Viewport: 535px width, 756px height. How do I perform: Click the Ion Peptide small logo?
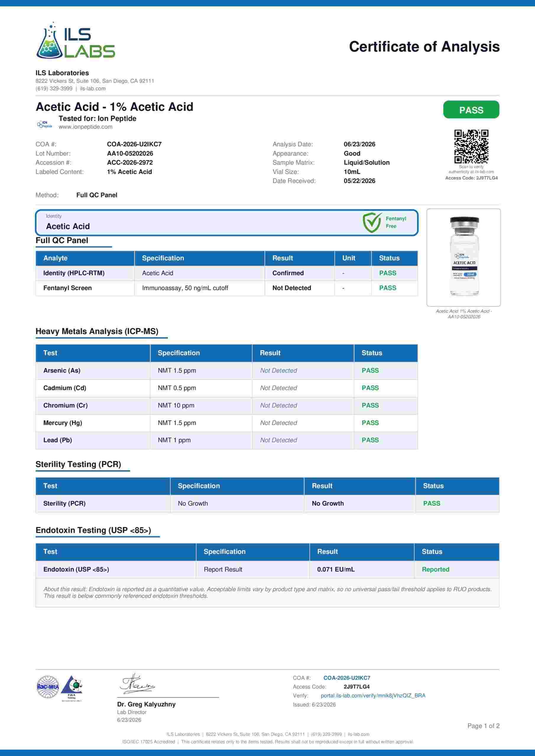45,124
